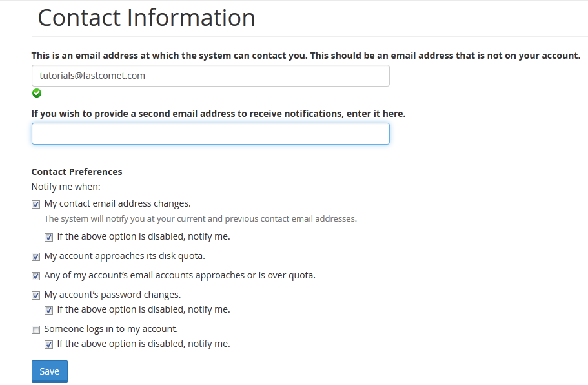Click the bold 'second email address' label
This screenshot has height=385, width=588.
click(218, 114)
